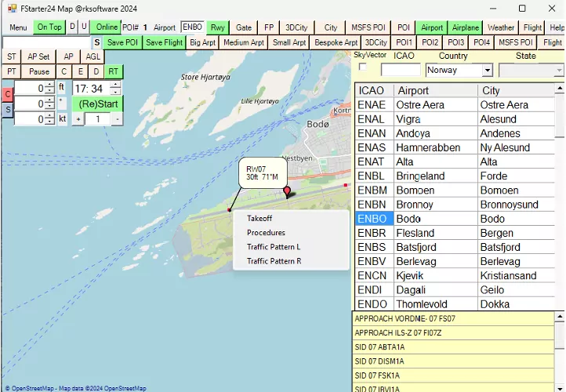The height and width of the screenshot is (392, 566).
Task: Enable the SkyVector checkbox
Action: (362, 67)
